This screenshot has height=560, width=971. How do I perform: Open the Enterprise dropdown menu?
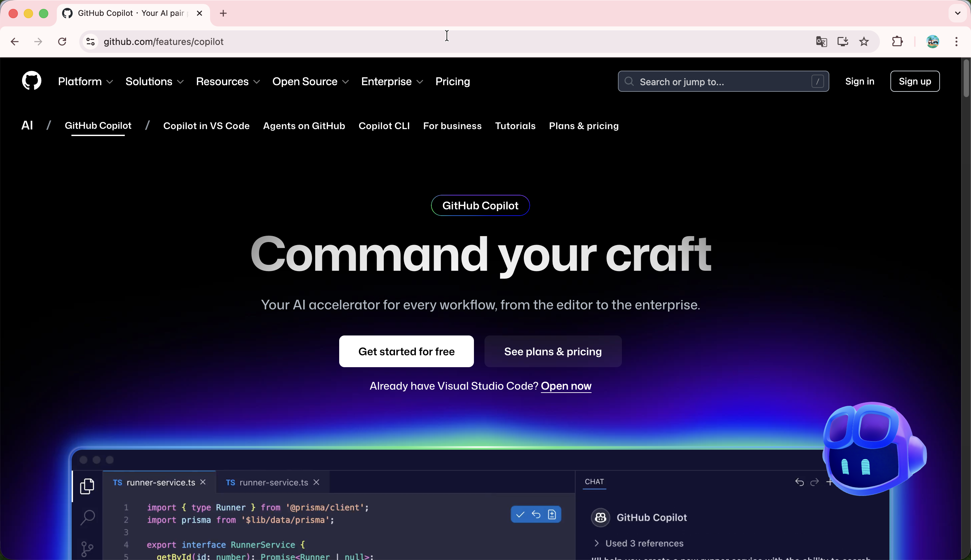pos(392,82)
